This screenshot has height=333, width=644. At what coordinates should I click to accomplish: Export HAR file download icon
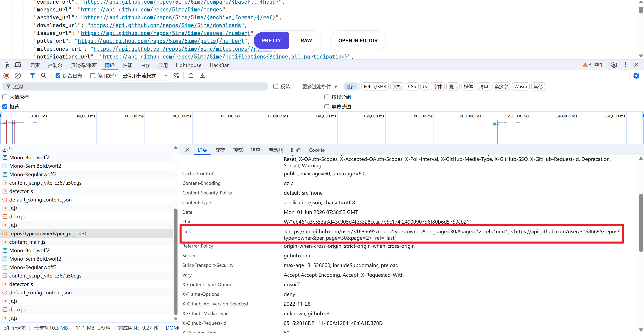[x=202, y=75]
